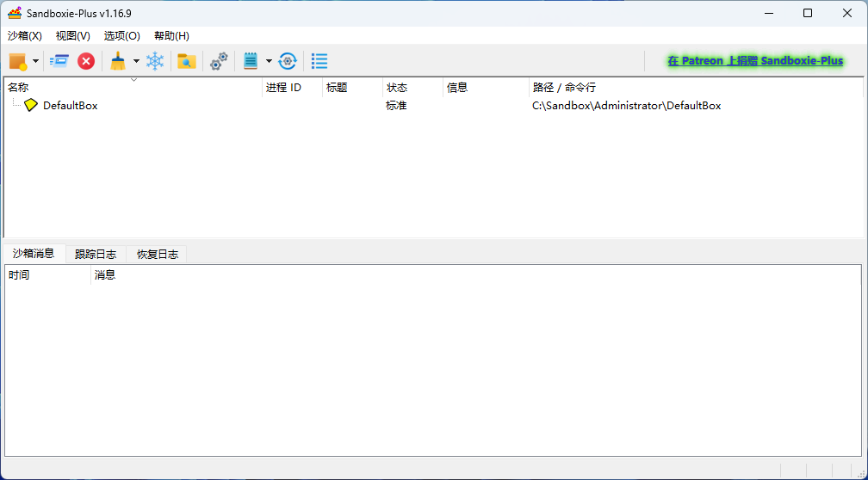Screen dimensions: 868x480
Task: Click the notepad edit ini icon
Action: coord(251,61)
